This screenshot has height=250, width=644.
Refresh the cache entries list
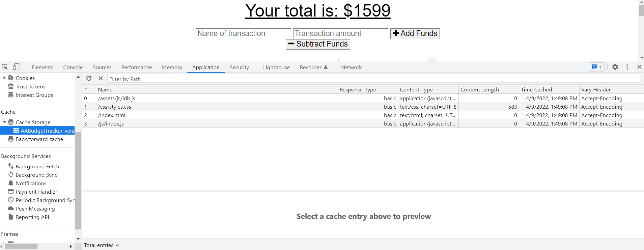click(x=89, y=78)
